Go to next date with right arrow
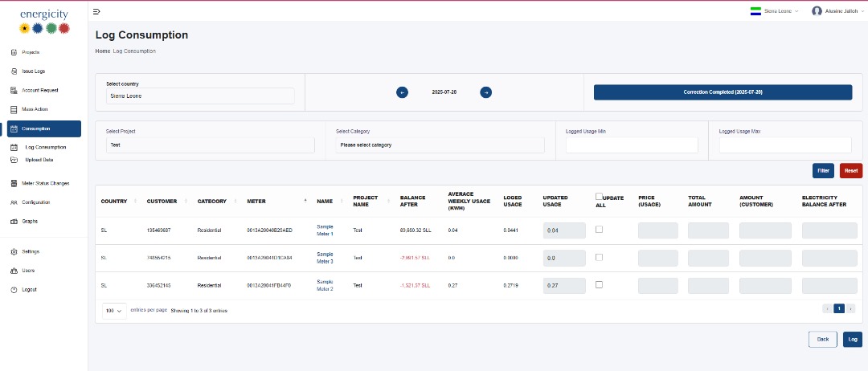The height and width of the screenshot is (371, 868). click(x=485, y=92)
